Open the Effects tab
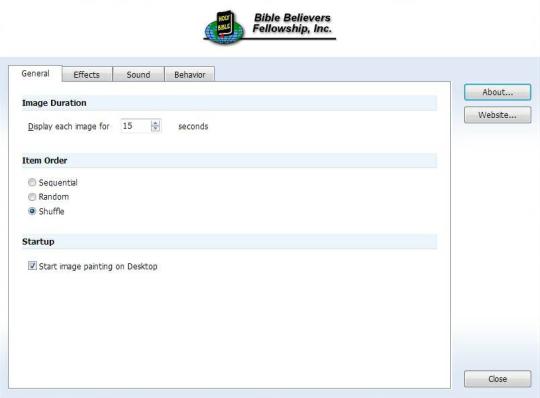The height and width of the screenshot is (398, 540). (x=87, y=74)
